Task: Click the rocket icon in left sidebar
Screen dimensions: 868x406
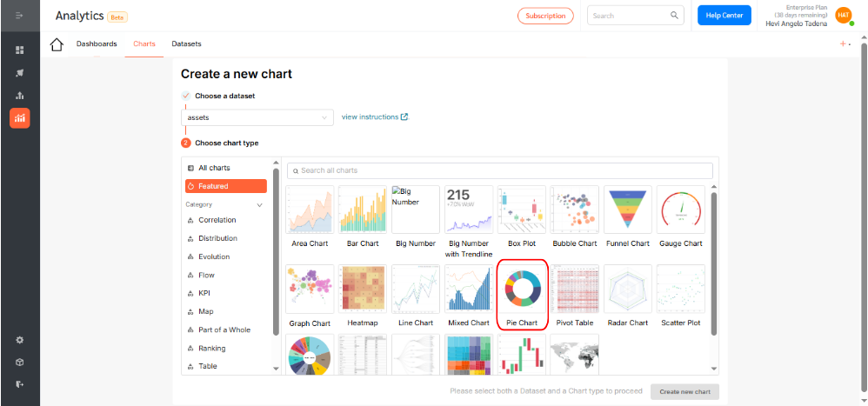Action: pos(20,73)
